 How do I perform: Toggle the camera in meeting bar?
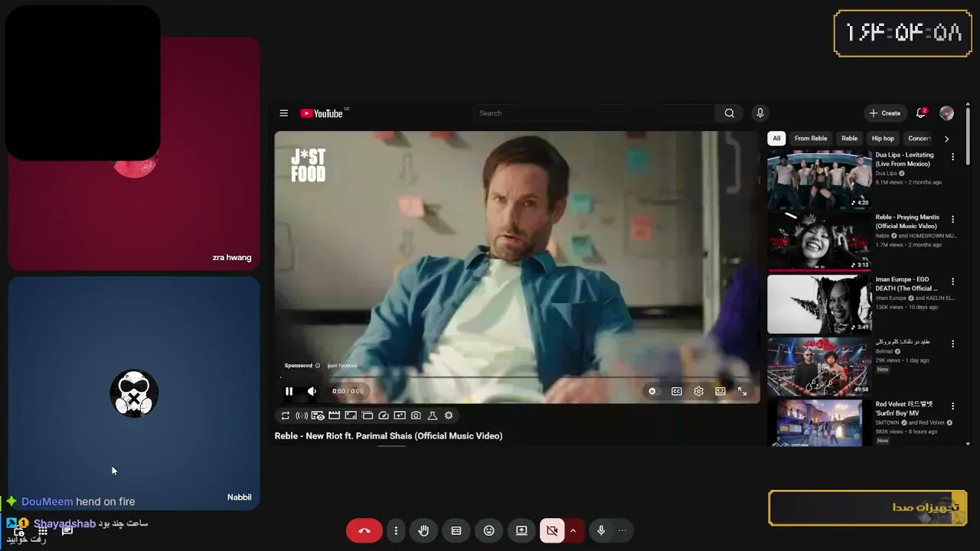pos(552,530)
